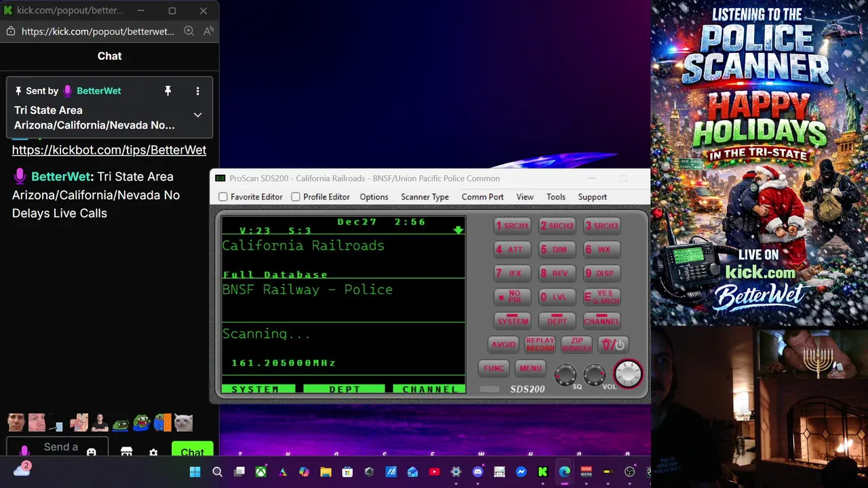
Task: Click the white cat emote
Action: point(183,422)
